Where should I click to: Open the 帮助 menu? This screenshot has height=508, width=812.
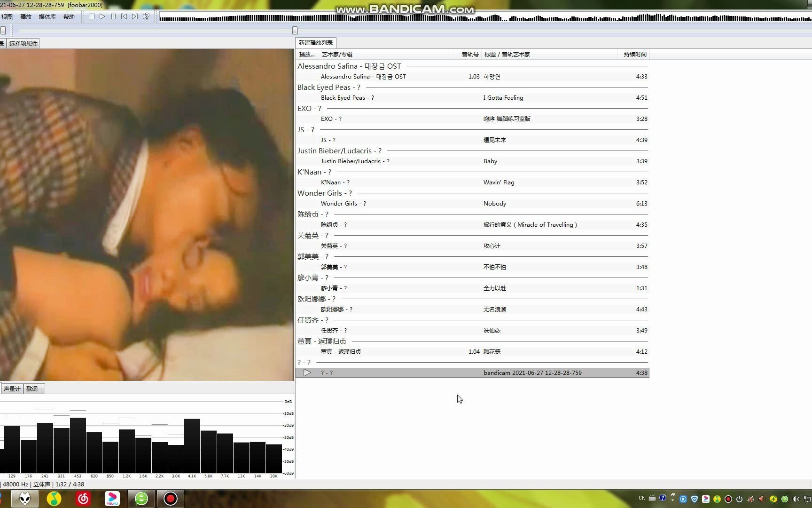69,16
